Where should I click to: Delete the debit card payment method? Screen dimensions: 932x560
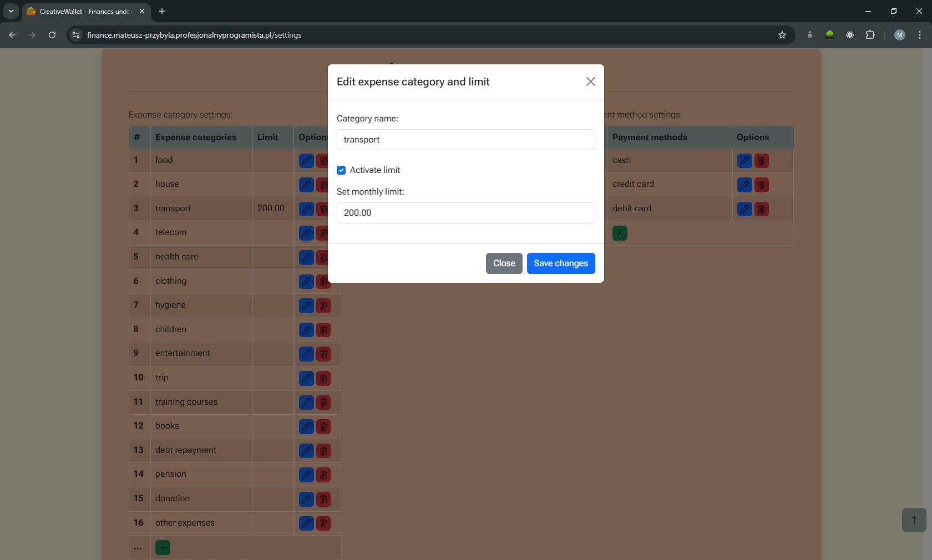tap(762, 209)
